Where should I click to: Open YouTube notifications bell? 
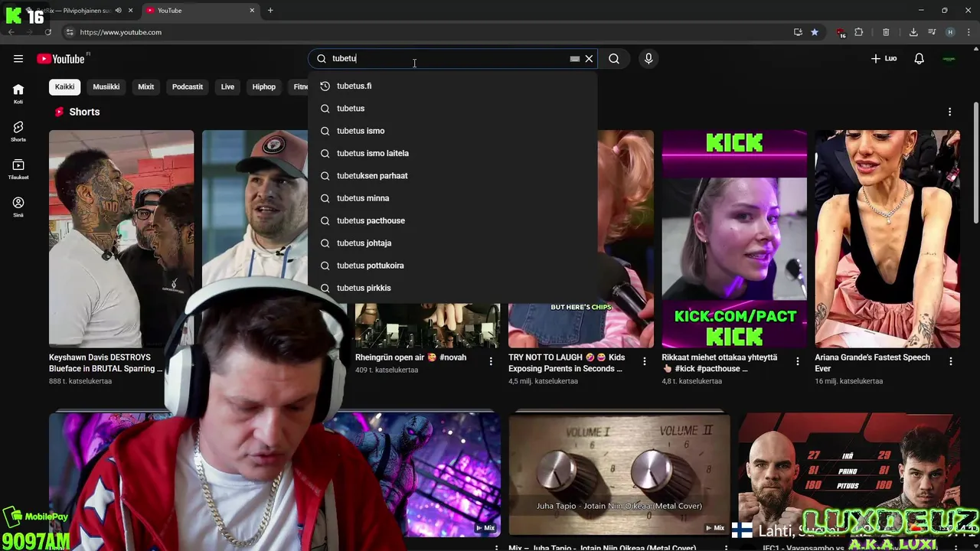920,59
